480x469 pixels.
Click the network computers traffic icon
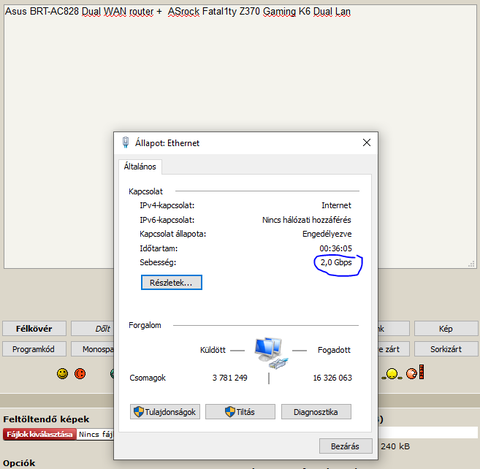pyautogui.click(x=270, y=353)
